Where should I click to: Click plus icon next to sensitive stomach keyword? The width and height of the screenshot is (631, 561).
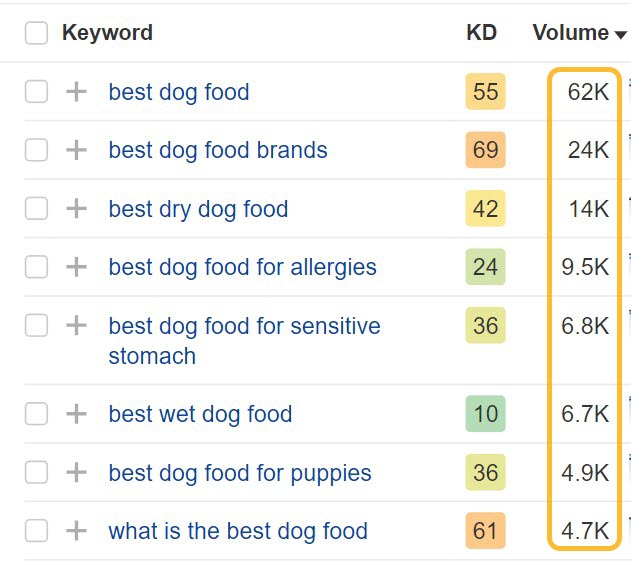(76, 326)
